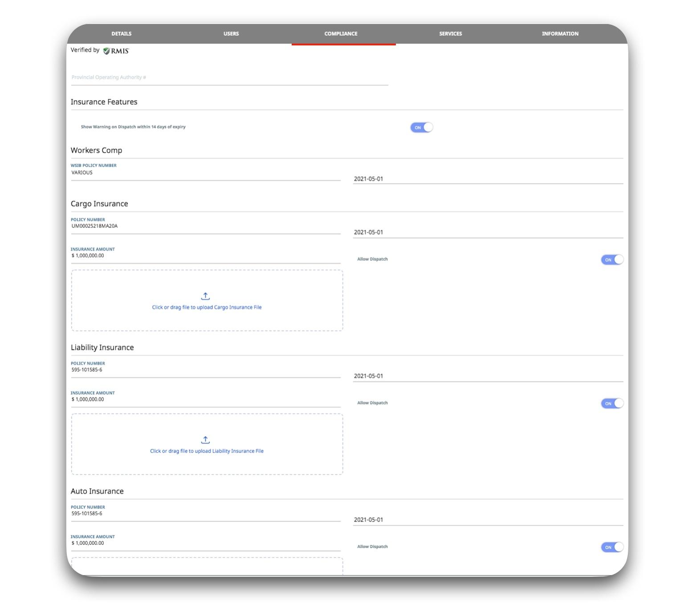Click the Liability Insurance expiry date field
Image resolution: width=692 pixels, height=616 pixels.
tap(488, 376)
